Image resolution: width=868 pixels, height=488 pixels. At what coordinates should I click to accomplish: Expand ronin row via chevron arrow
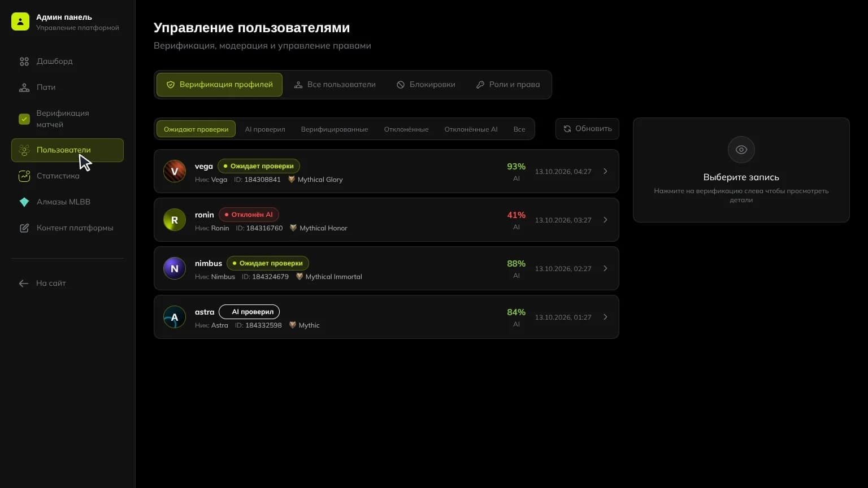(605, 220)
